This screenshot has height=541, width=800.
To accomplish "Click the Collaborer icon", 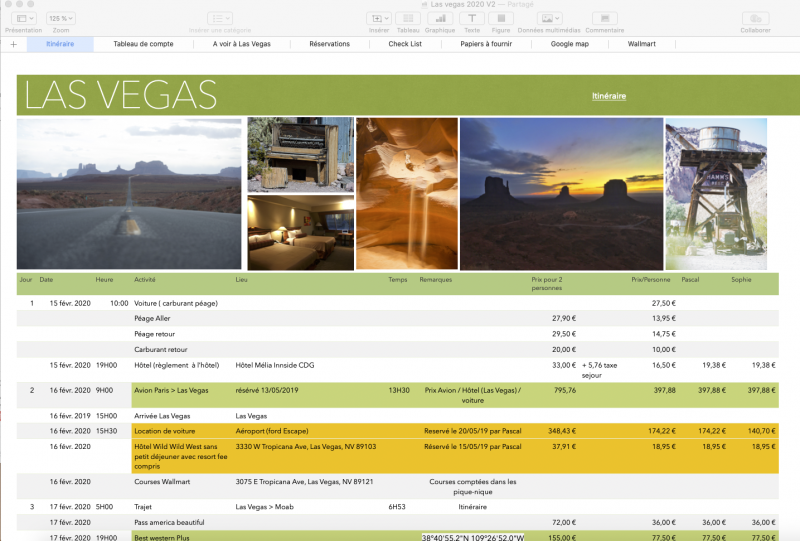I will tap(755, 19).
